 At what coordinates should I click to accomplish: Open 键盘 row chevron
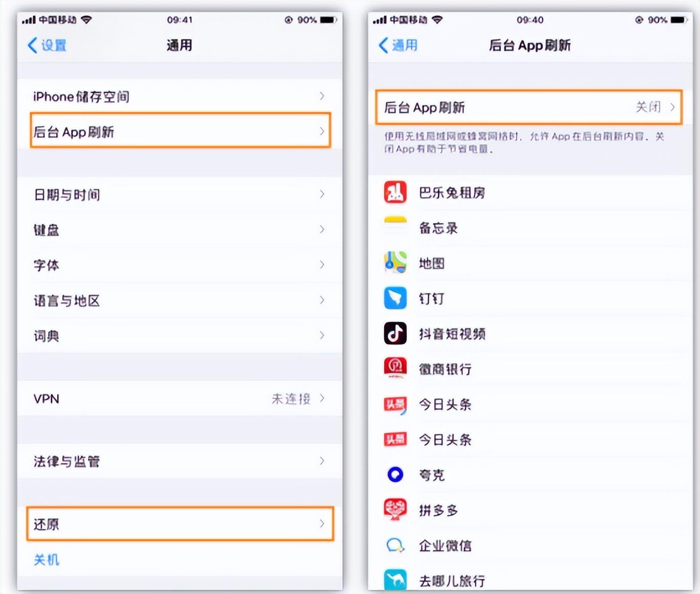[322, 230]
